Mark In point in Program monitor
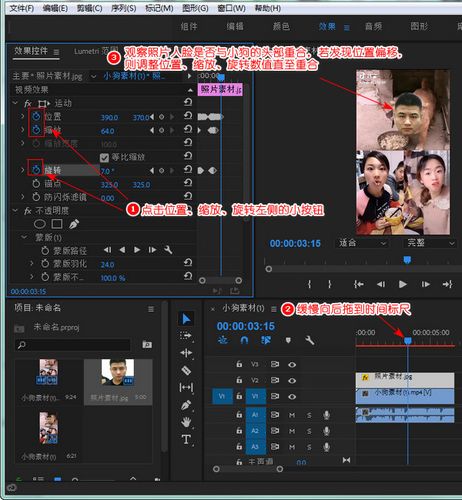 (310, 284)
